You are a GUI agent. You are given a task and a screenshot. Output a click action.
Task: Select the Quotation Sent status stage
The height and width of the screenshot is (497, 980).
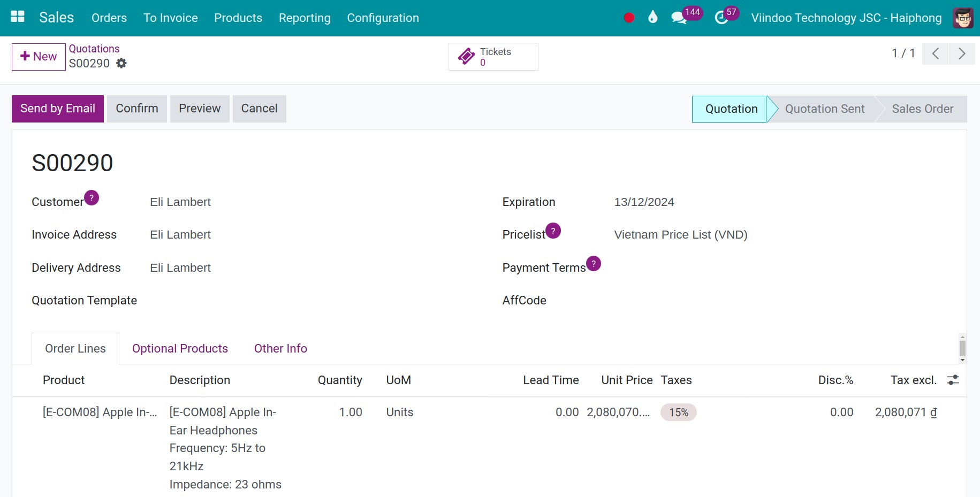point(825,109)
